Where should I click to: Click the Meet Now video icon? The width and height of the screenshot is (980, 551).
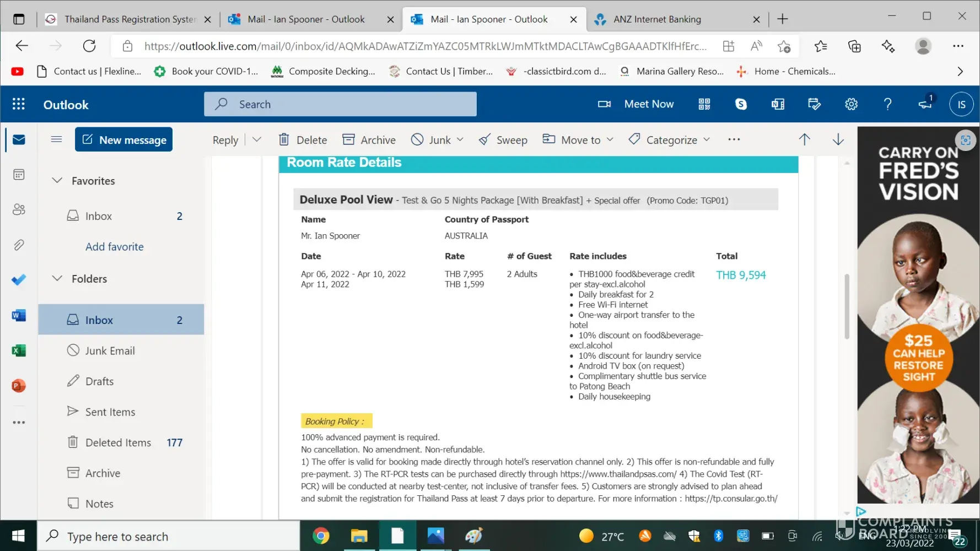click(x=604, y=104)
